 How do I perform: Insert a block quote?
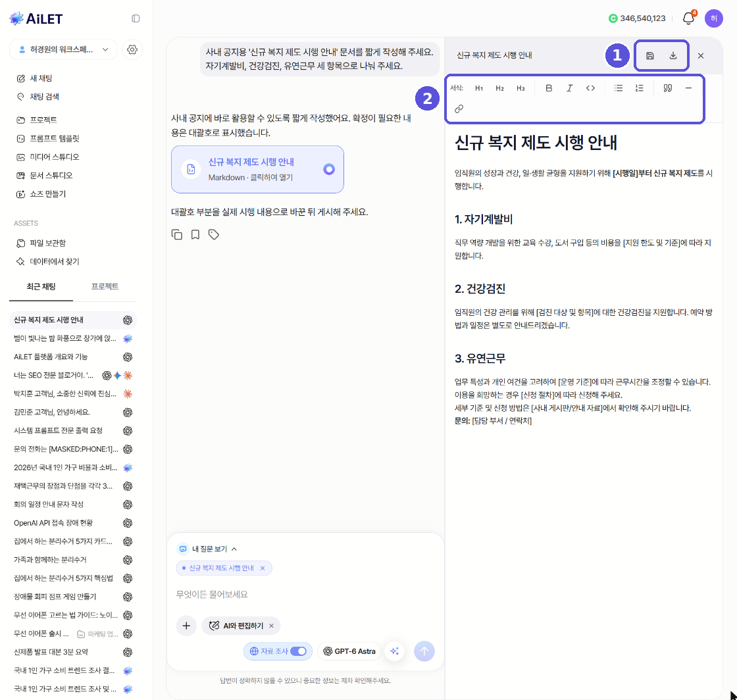[x=667, y=88]
